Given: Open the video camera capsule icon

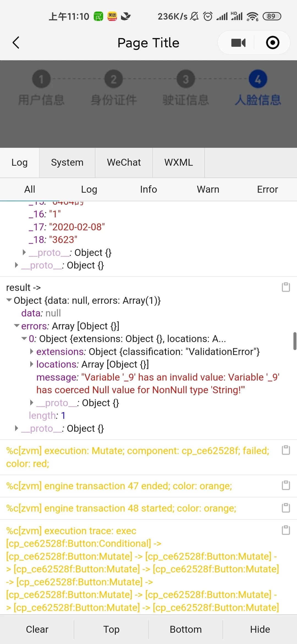Looking at the screenshot, I should 238,43.
